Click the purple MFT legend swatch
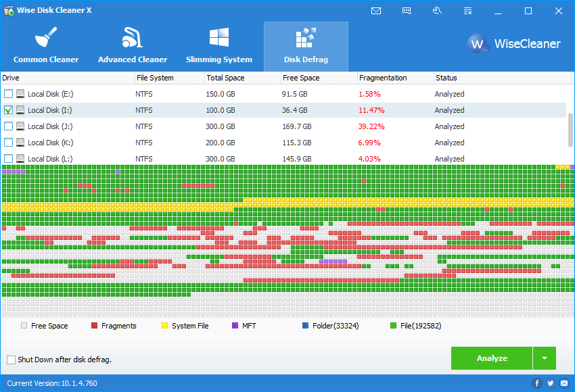 click(235, 325)
